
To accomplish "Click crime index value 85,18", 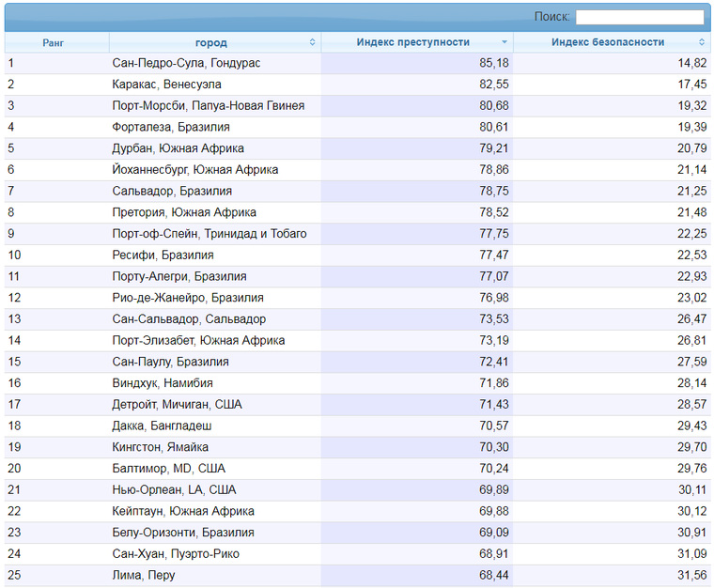I will pos(494,63).
